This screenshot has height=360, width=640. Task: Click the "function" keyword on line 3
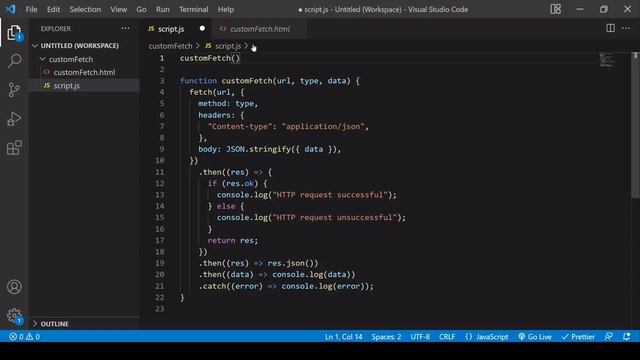tap(198, 81)
